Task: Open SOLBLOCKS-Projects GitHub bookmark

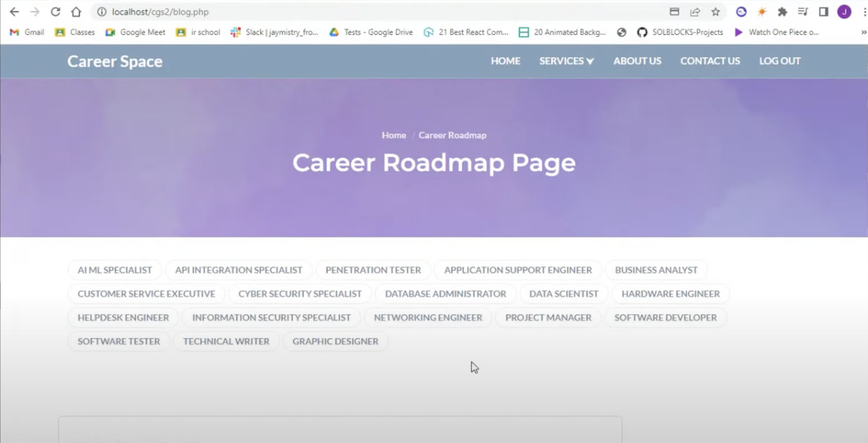Action: [x=680, y=32]
